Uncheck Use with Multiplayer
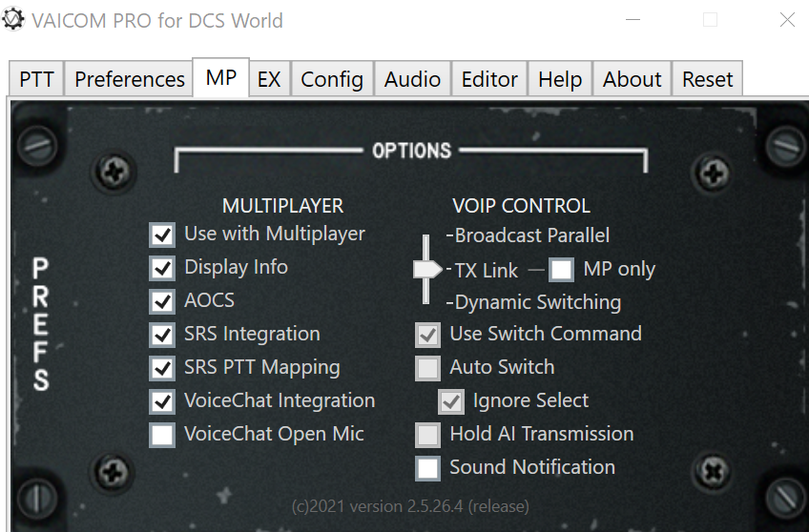This screenshot has width=809, height=532. click(162, 235)
